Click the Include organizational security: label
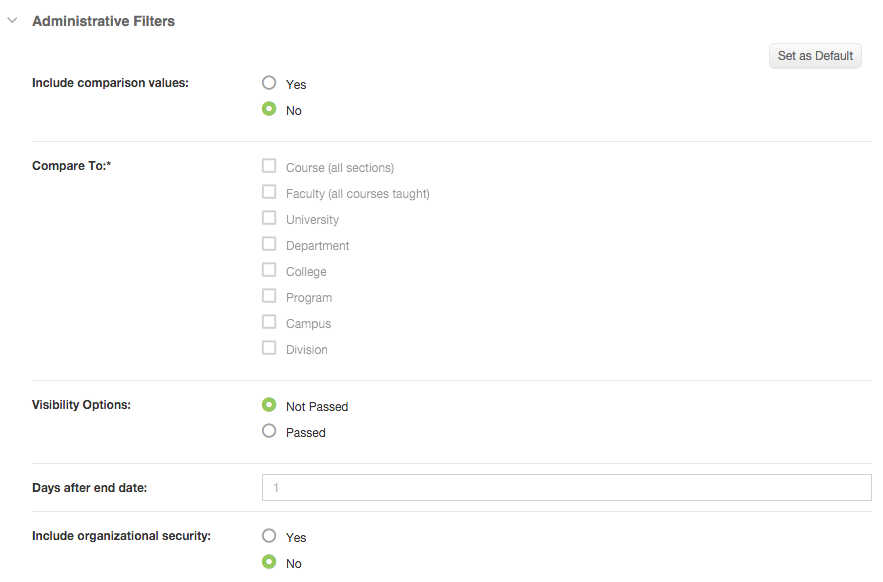Image resolution: width=883 pixels, height=582 pixels. (x=121, y=536)
